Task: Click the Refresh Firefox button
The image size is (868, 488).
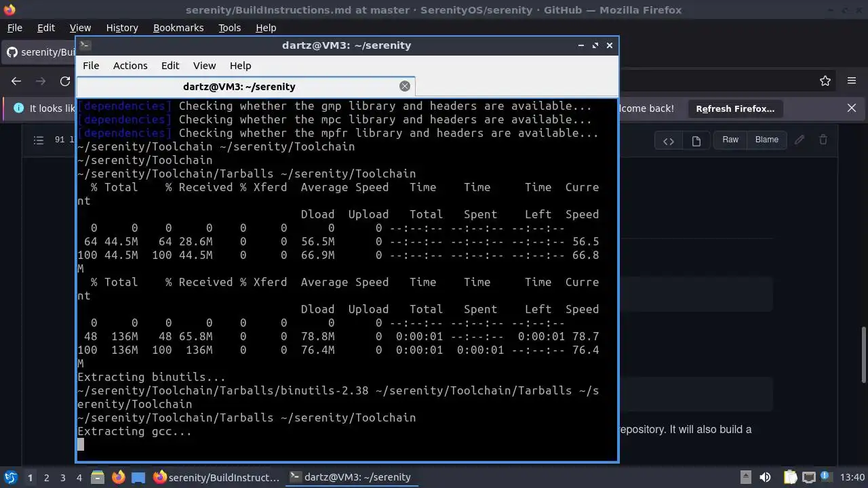Action: click(735, 108)
